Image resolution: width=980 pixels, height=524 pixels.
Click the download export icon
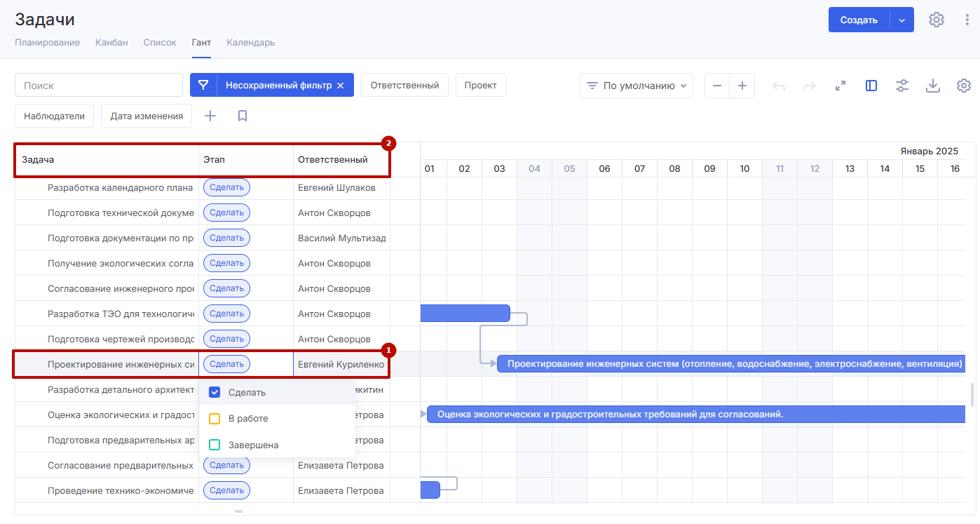pos(932,86)
